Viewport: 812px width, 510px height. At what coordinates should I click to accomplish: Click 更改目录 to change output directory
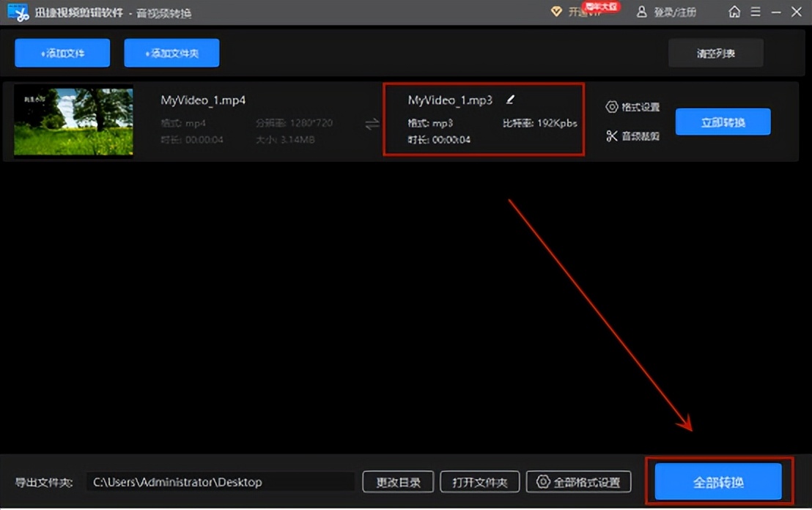(397, 481)
